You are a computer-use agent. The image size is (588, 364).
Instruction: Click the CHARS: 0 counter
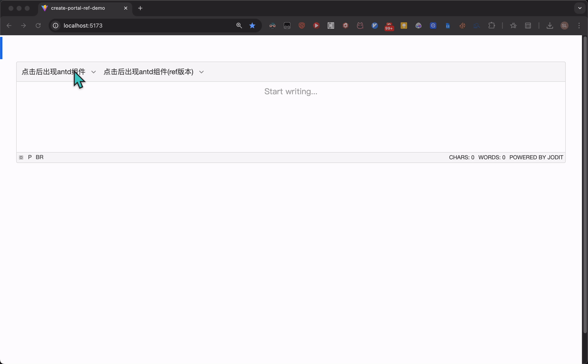coord(461,157)
